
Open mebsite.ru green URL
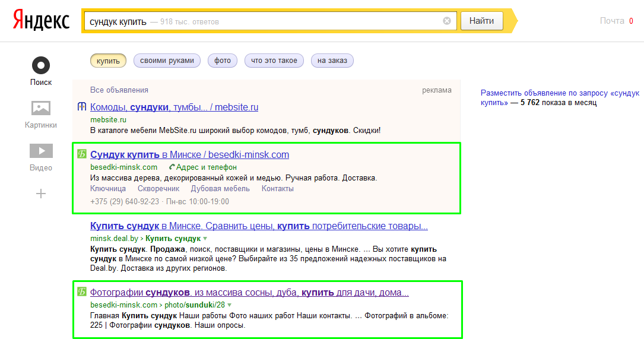[109, 119]
